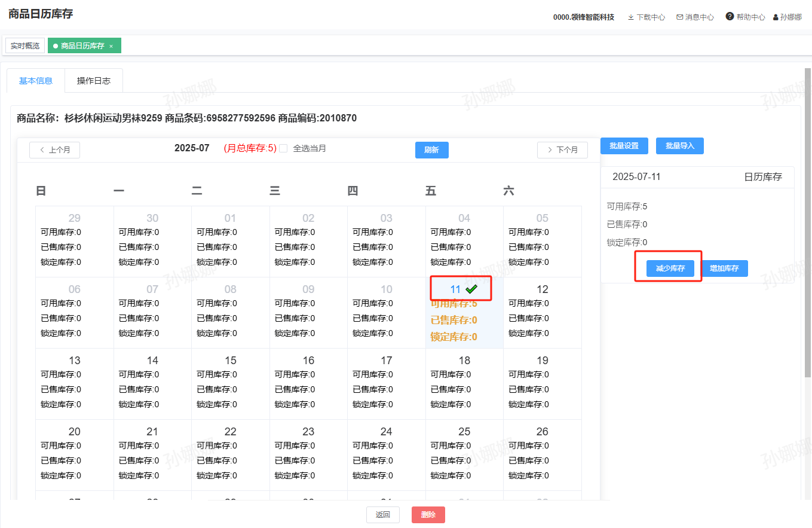Close the 商品日历库存 tab with x
This screenshot has height=528, width=812.
click(x=111, y=46)
